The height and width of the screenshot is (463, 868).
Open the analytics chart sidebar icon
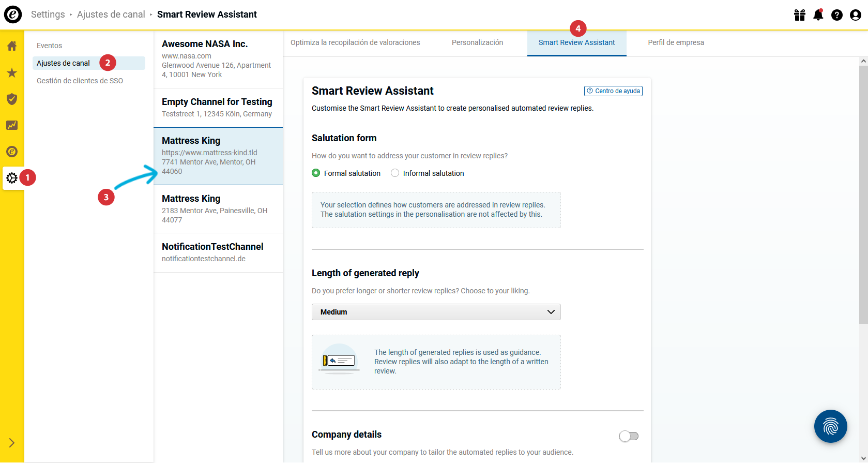click(x=12, y=125)
